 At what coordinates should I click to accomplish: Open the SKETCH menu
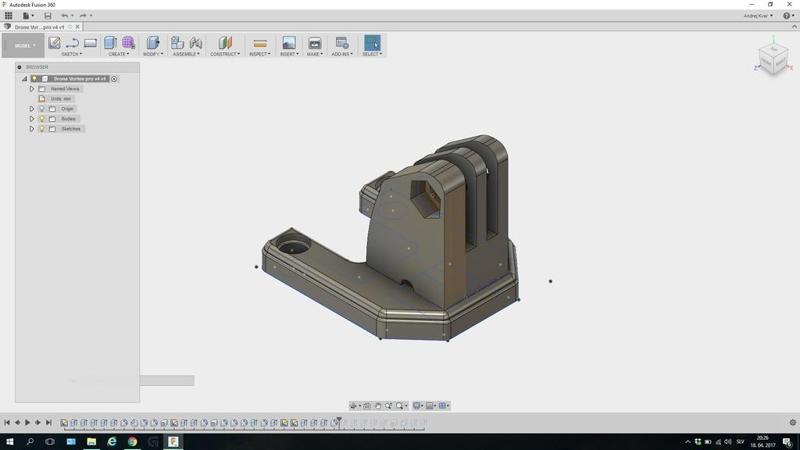click(x=71, y=54)
